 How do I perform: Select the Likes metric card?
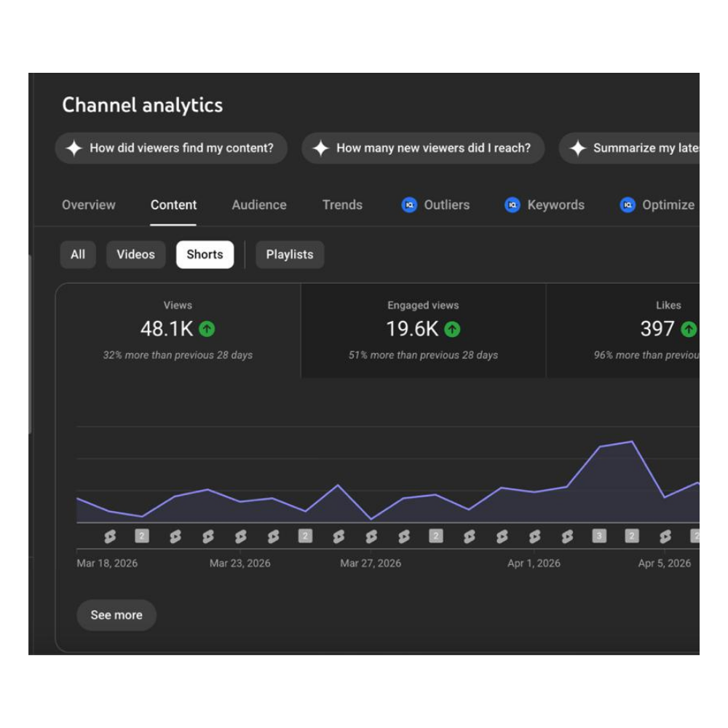[x=623, y=331]
